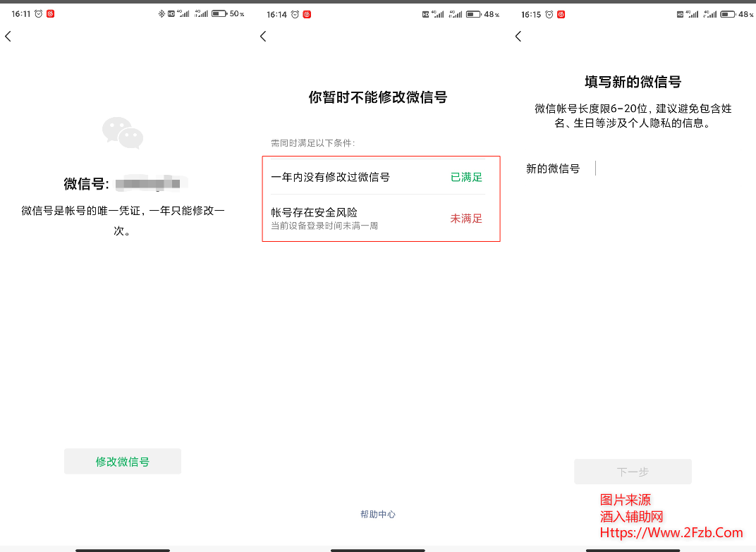Tap the blurred 微信号 value
Viewport: 756px width, 552px height.
[150, 184]
